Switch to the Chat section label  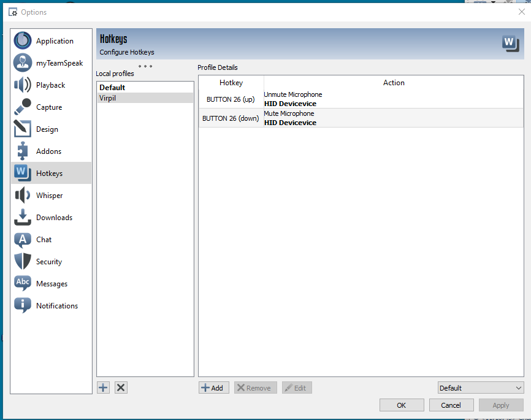tap(44, 240)
